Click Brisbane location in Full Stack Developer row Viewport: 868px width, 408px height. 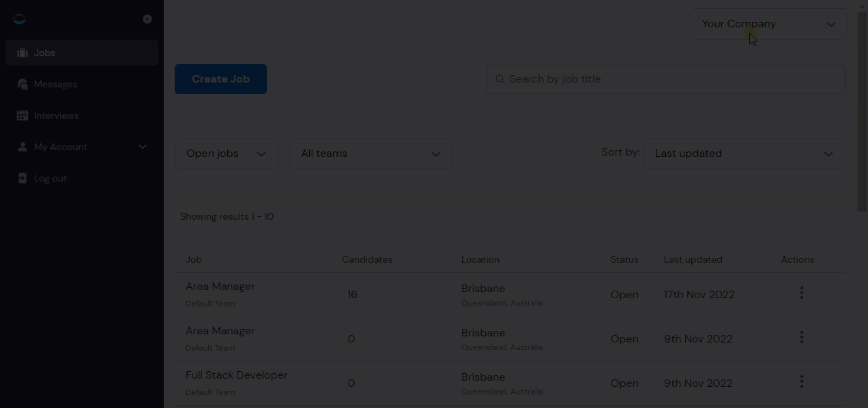483,377
